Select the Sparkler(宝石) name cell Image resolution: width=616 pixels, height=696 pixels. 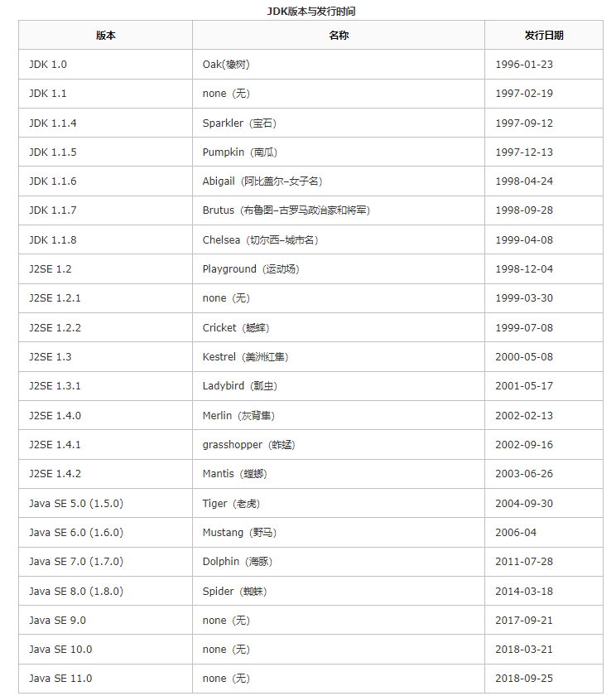point(239,123)
